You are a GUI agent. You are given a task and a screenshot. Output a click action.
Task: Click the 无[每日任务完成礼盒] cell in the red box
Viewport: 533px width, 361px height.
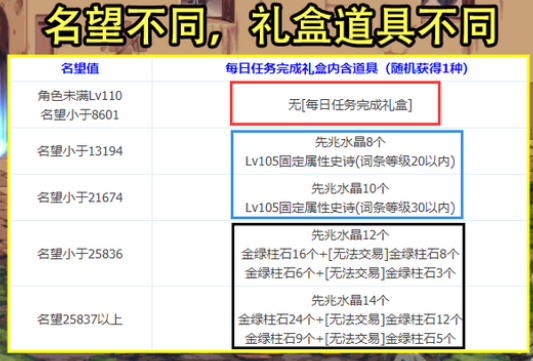pyautogui.click(x=350, y=105)
